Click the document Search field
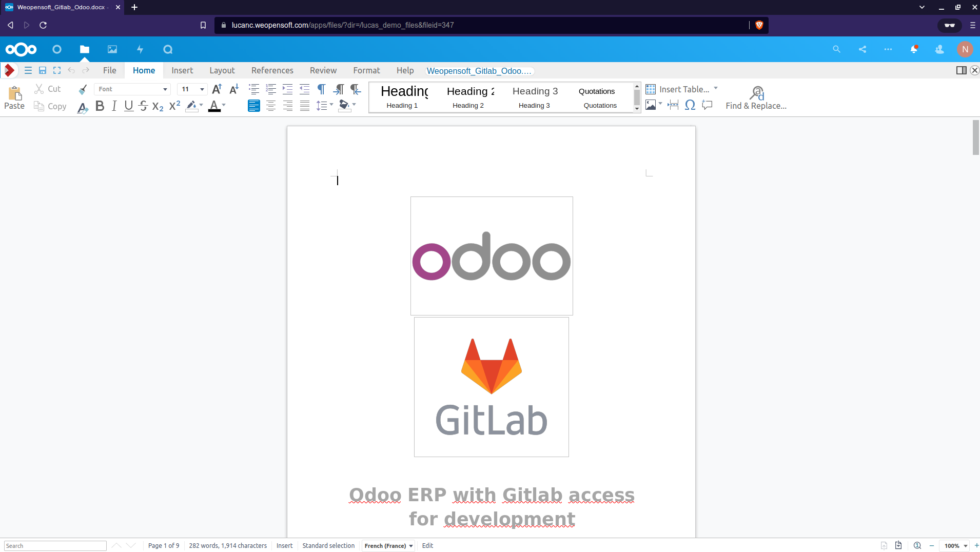Image resolution: width=980 pixels, height=552 pixels. pos(55,546)
